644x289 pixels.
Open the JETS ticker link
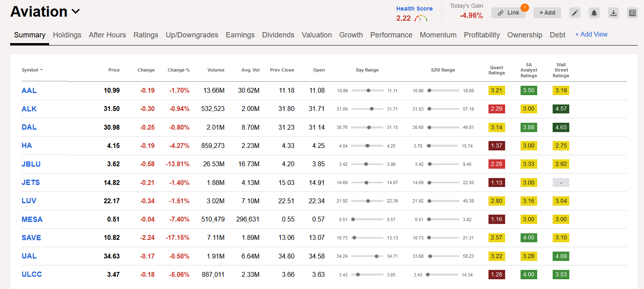coord(30,183)
